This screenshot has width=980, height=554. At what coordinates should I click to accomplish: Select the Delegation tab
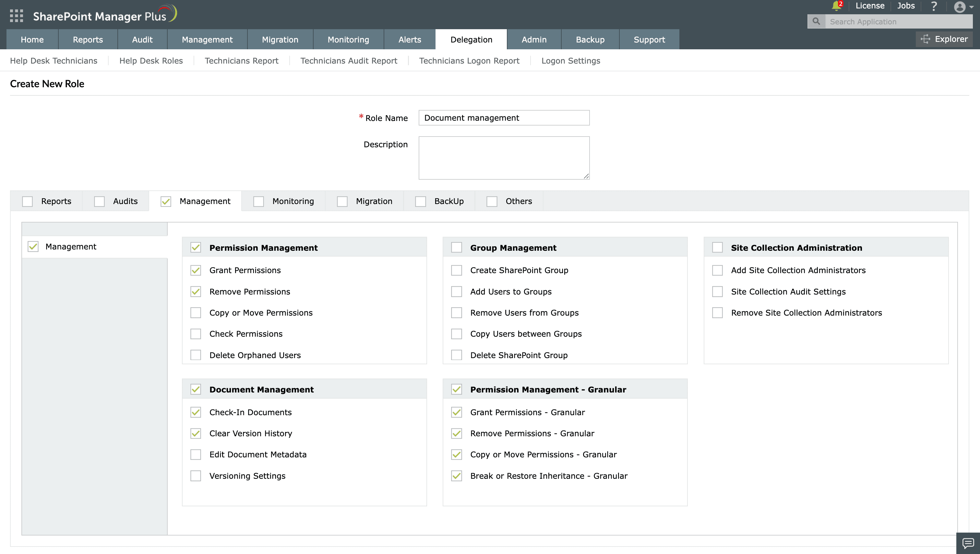pos(471,39)
